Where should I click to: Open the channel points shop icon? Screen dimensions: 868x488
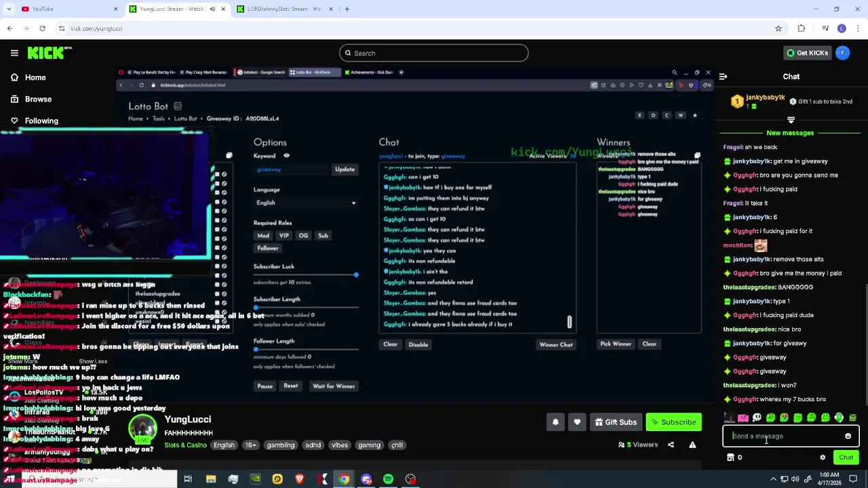tap(730, 457)
